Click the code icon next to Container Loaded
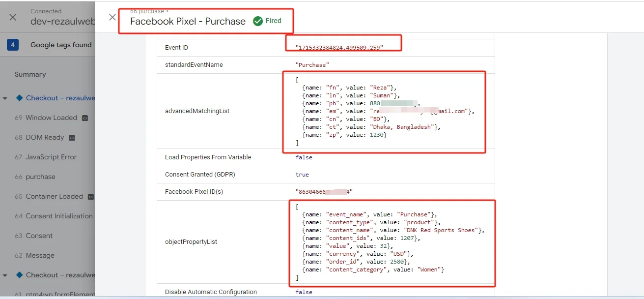The width and height of the screenshot is (644, 299). pos(90,197)
